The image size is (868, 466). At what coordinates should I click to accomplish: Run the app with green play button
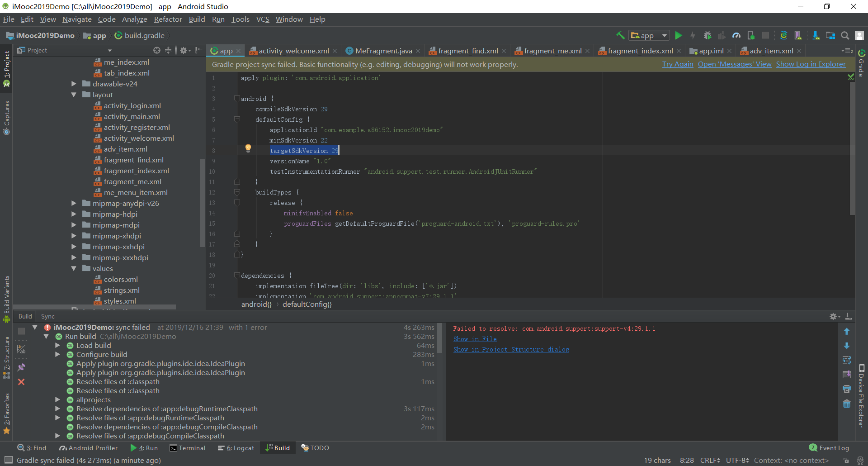point(678,35)
